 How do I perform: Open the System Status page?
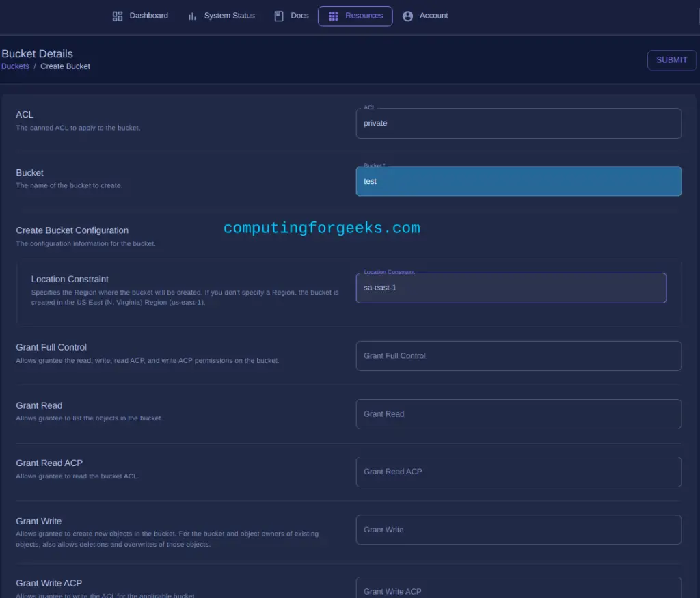[221, 16]
